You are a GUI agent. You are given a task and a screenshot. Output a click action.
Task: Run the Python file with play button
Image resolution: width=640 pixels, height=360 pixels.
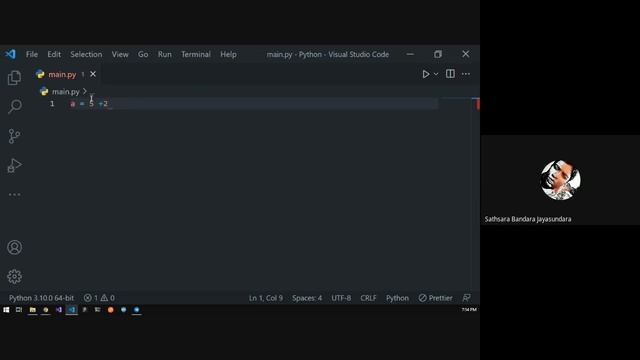pos(426,74)
